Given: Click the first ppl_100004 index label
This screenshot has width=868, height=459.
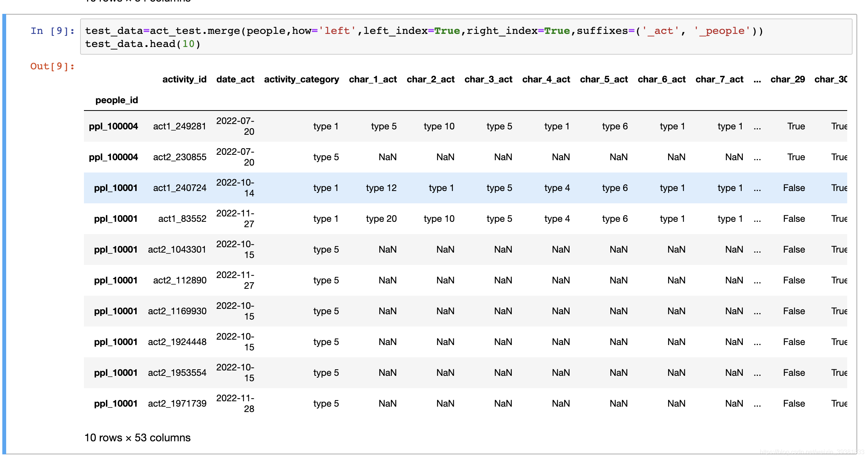Looking at the screenshot, I should [113, 126].
